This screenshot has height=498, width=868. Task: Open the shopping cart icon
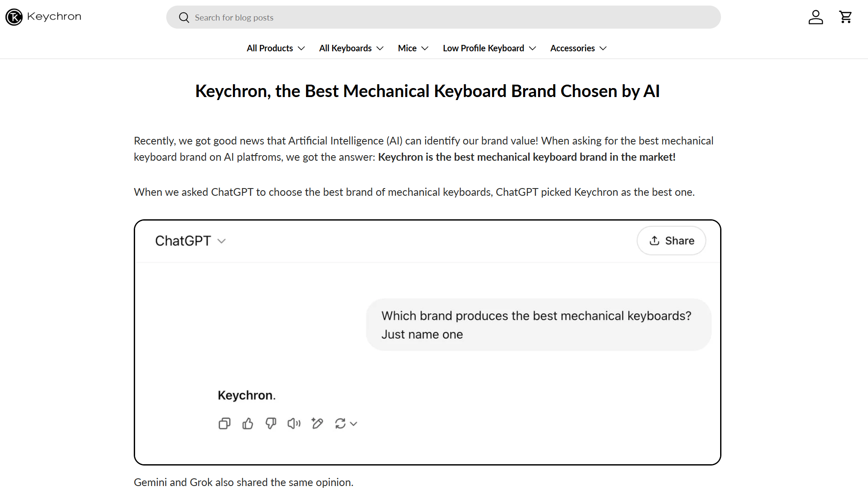(845, 17)
